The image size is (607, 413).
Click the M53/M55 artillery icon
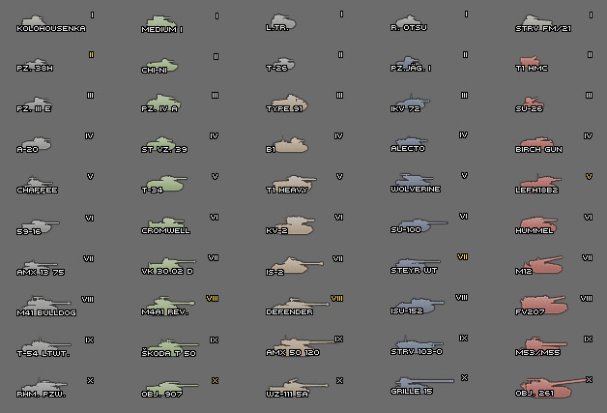[545, 344]
